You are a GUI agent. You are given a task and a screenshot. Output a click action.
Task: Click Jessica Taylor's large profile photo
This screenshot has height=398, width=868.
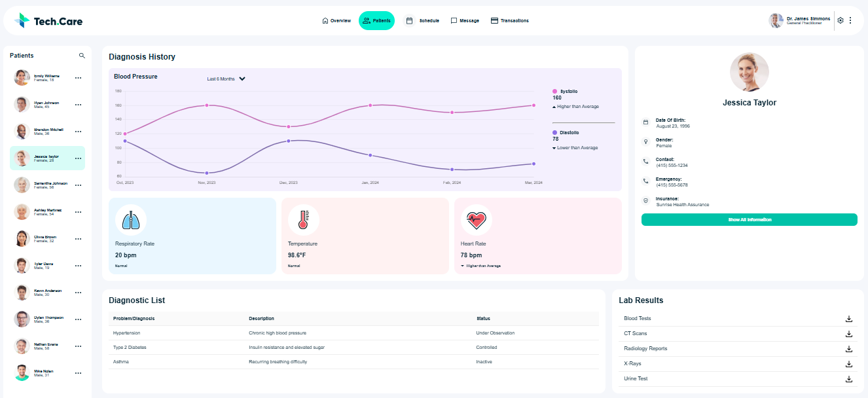coord(750,72)
